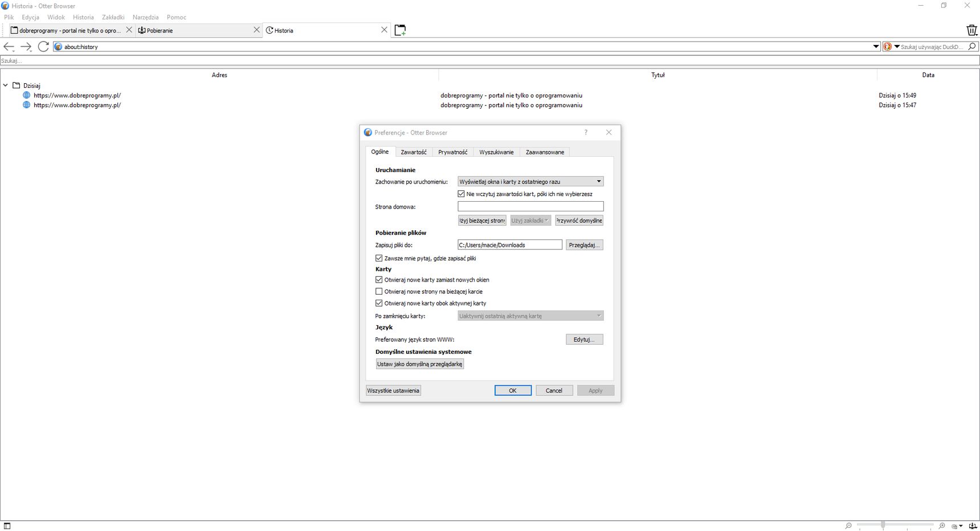980x531 pixels.
Task: Reload the current page
Action: pyautogui.click(x=43, y=47)
